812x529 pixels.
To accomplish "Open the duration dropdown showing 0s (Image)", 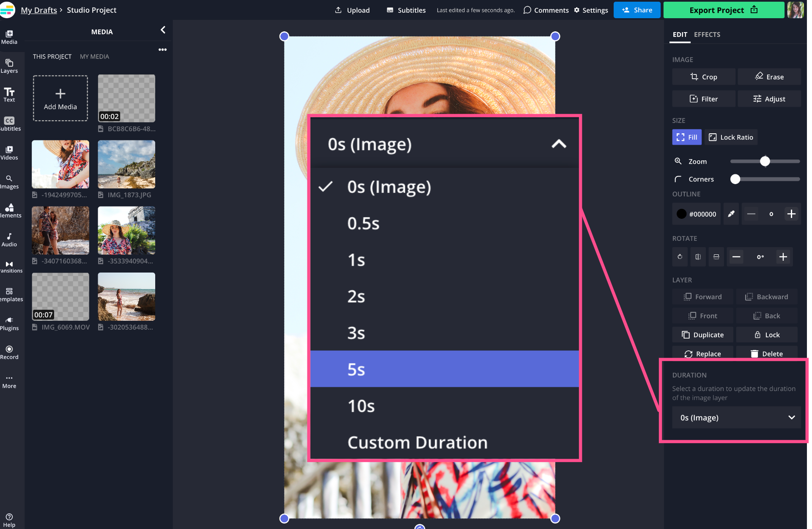I will click(x=736, y=418).
